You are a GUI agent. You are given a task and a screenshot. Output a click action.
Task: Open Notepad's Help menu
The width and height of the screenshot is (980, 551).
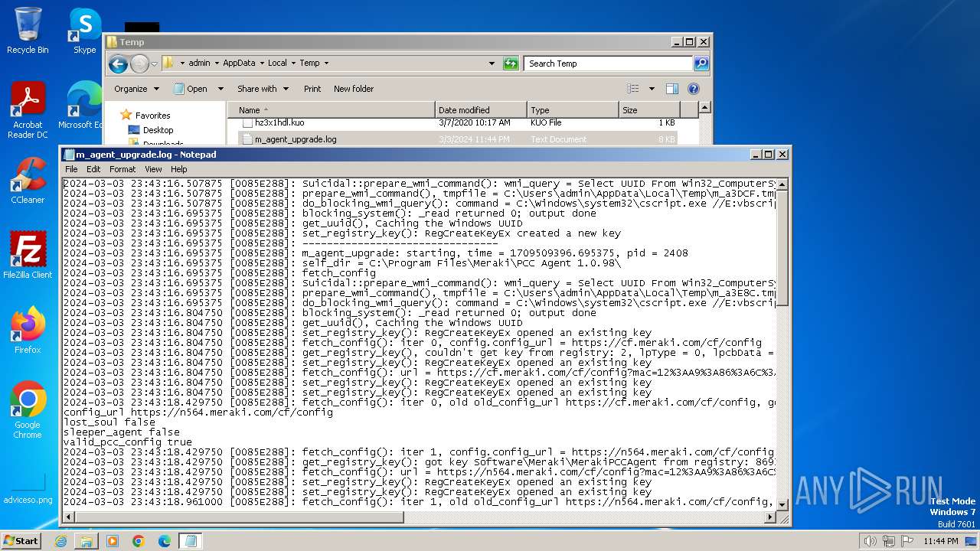pos(178,169)
